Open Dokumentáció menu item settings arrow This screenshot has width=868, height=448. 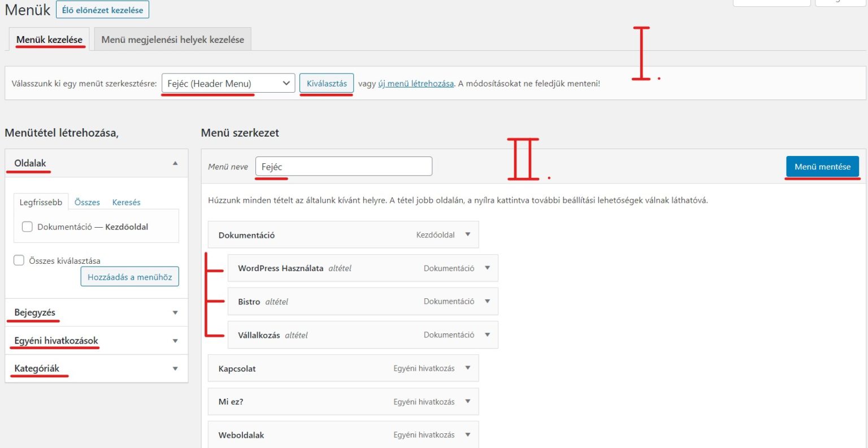click(x=467, y=234)
